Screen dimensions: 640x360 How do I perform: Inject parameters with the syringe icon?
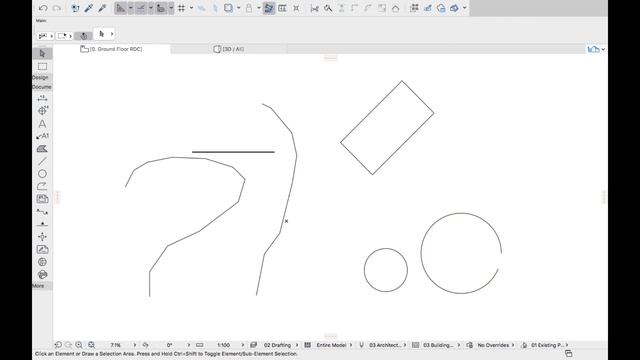coord(102,8)
